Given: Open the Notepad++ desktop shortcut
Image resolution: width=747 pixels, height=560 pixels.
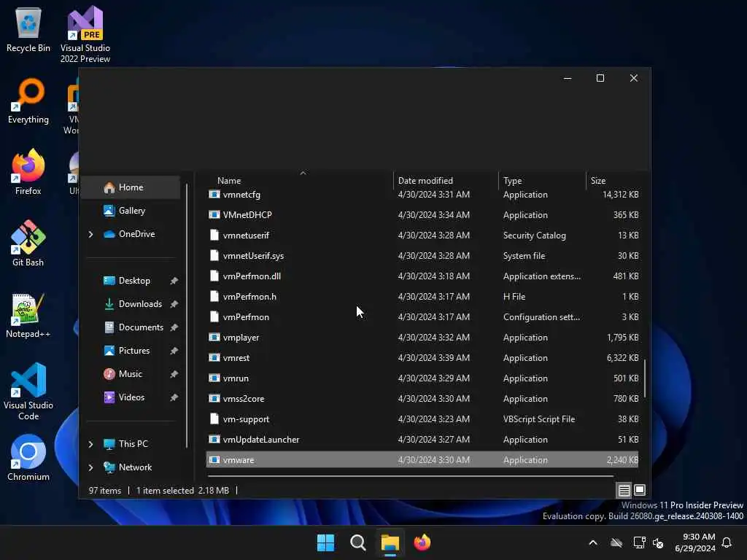Looking at the screenshot, I should [x=28, y=316].
